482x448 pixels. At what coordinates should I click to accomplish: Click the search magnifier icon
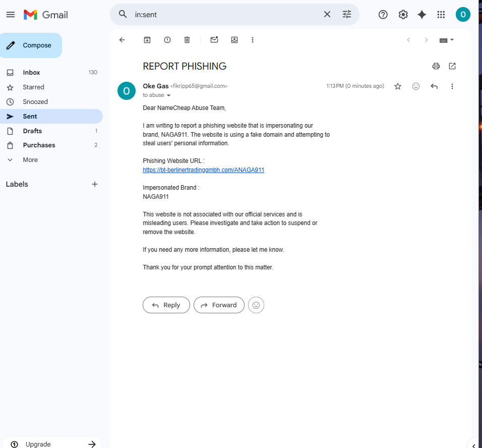123,14
